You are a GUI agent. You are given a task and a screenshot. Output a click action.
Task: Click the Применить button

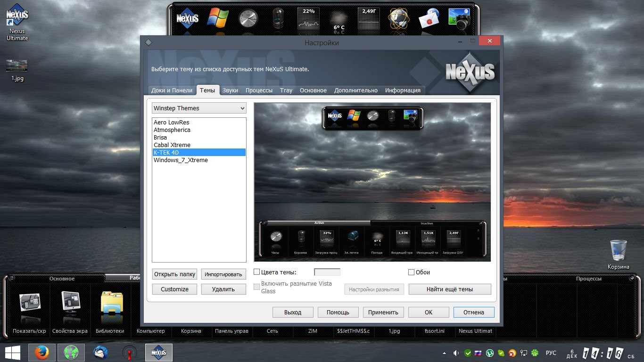pyautogui.click(x=383, y=312)
